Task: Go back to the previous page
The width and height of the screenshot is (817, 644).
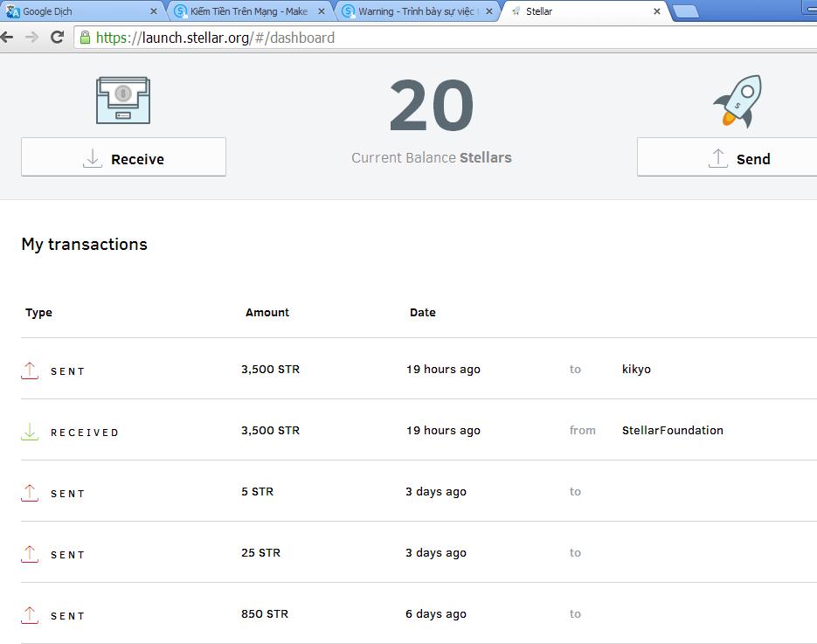Action: (7, 37)
